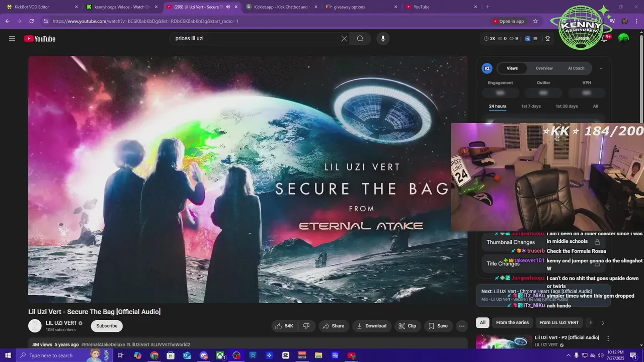Open the blue vidIQ logo in the stats panel
Image resolution: width=644 pixels, height=362 pixels.
[487, 68]
